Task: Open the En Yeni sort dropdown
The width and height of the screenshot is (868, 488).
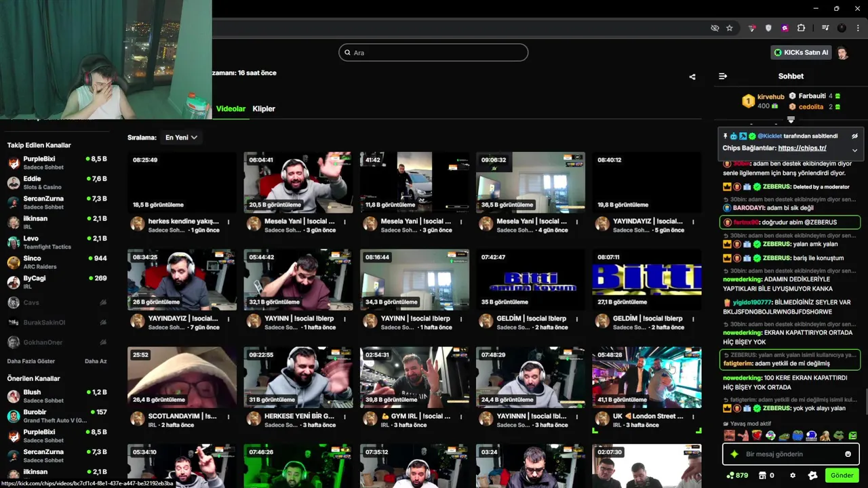Action: click(x=181, y=138)
